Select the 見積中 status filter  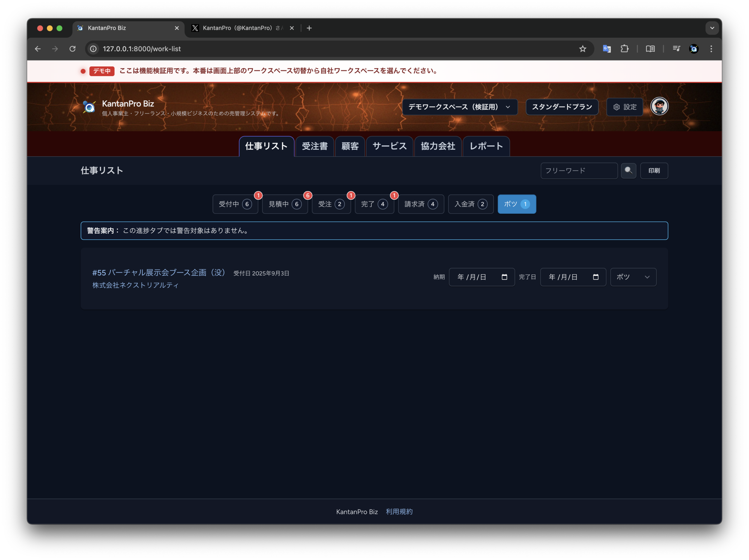click(x=284, y=204)
